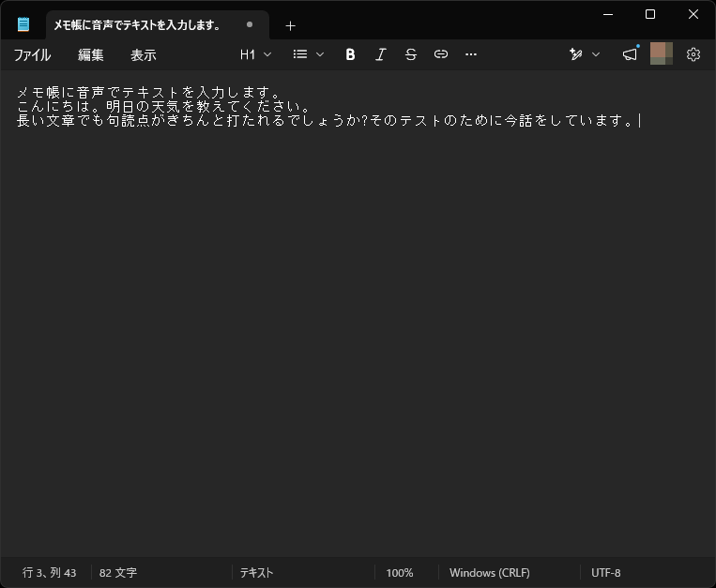Close the Notepad window

pyautogui.click(x=693, y=15)
